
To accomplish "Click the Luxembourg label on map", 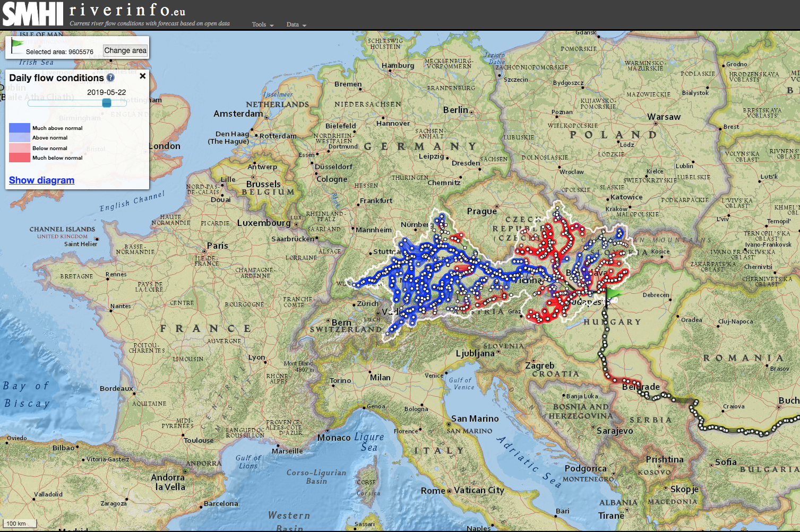I will coord(264,223).
